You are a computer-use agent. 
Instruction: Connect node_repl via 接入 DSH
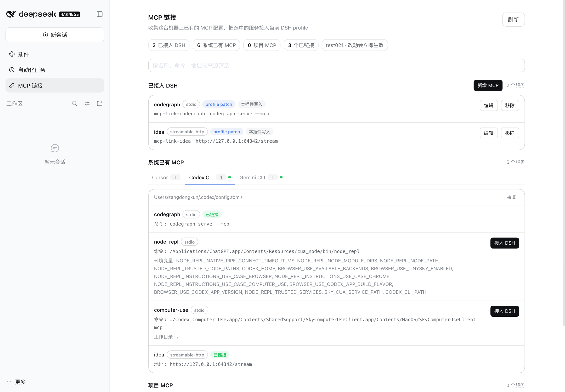(505, 243)
